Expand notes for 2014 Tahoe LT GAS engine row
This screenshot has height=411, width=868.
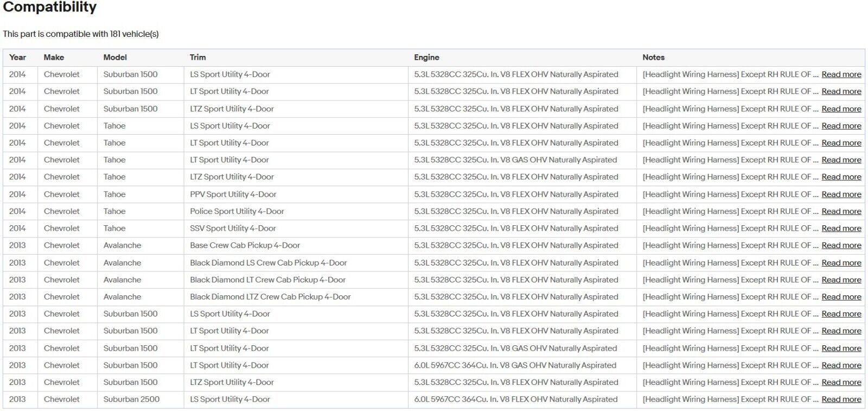tap(841, 160)
